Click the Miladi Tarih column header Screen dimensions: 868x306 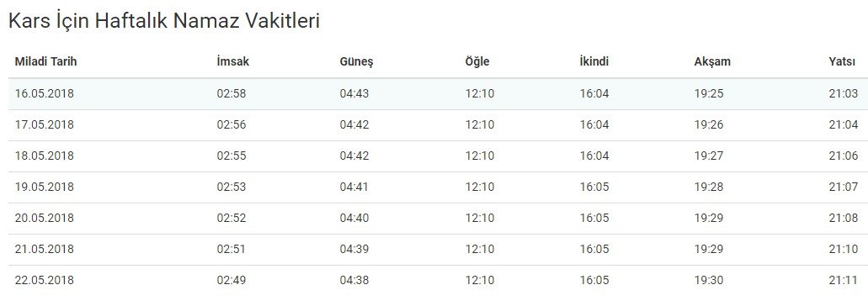click(45, 61)
